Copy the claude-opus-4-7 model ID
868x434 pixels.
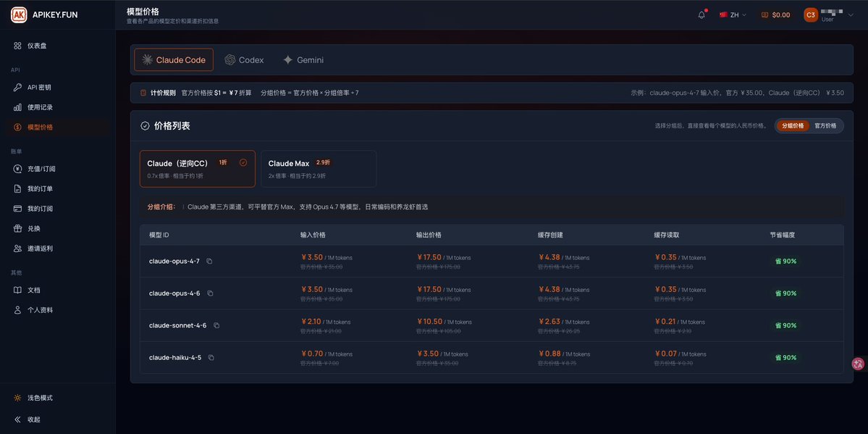coord(209,261)
